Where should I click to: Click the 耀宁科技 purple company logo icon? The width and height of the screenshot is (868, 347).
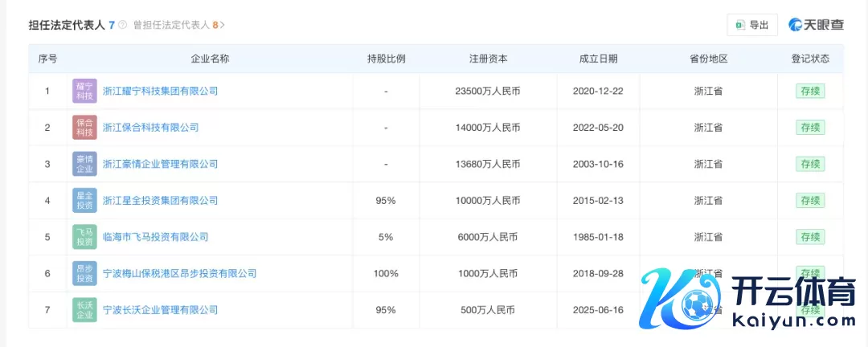click(x=84, y=91)
